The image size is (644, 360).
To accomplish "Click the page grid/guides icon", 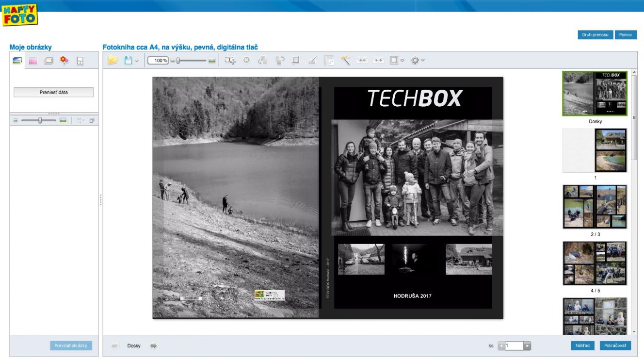I will pyautogui.click(x=394, y=61).
